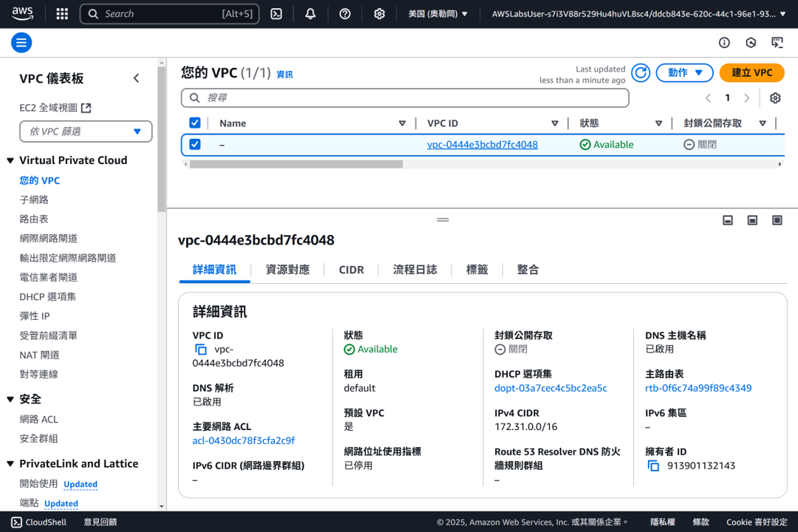The height and width of the screenshot is (532, 798).
Task: Focus the top AWS Search box
Action: 169,14
